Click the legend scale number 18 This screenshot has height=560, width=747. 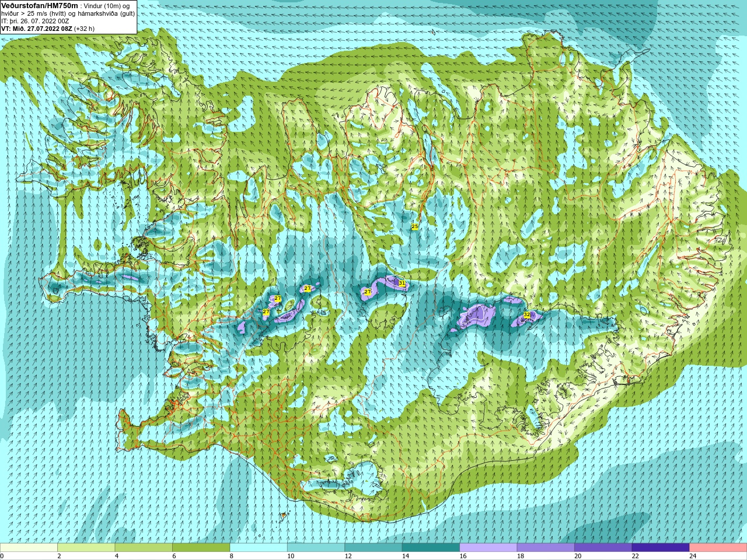[521, 556]
